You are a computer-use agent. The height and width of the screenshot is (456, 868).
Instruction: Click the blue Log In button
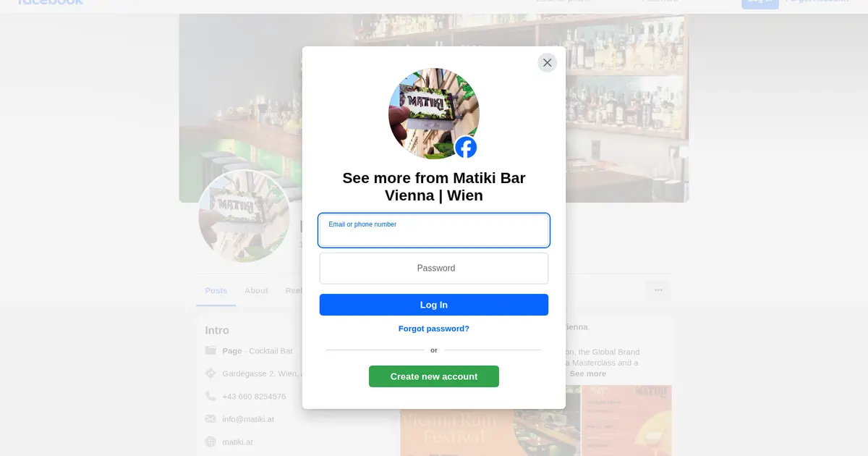434,305
